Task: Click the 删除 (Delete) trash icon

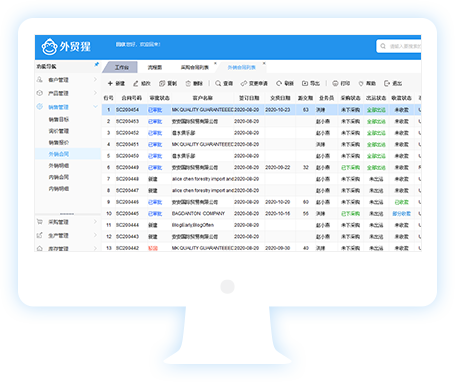Action: tap(188, 83)
